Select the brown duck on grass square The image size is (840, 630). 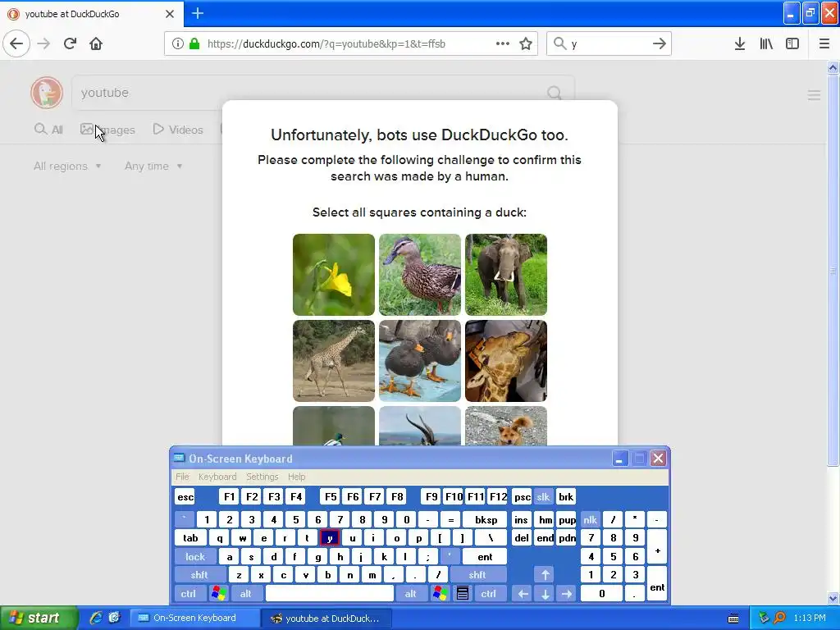pyautogui.click(x=420, y=275)
